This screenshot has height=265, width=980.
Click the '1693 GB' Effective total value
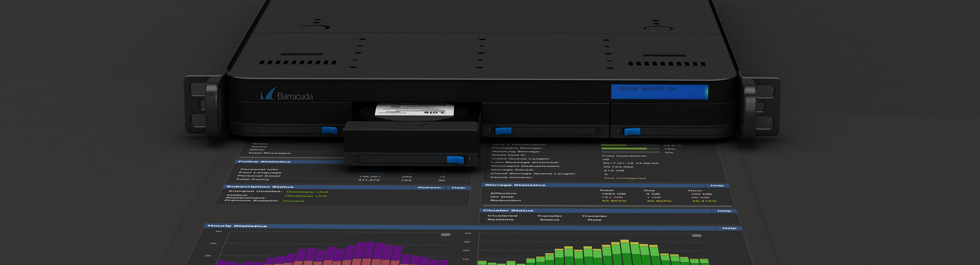613,194
